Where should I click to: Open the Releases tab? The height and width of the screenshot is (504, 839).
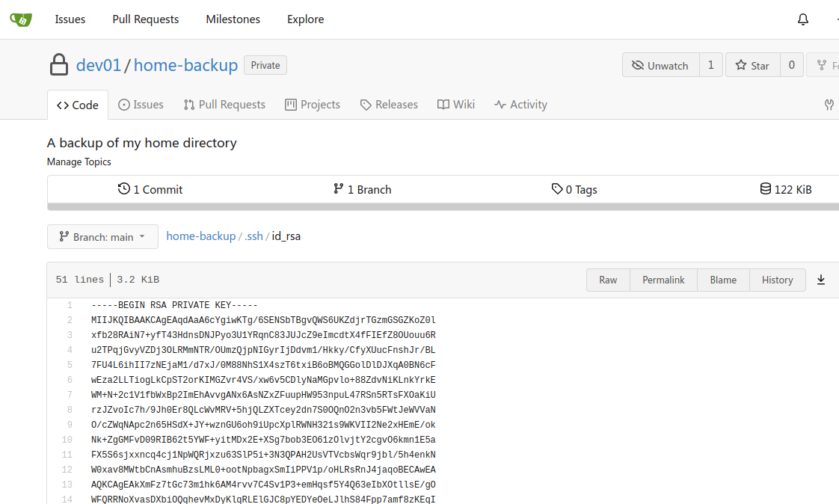(389, 105)
